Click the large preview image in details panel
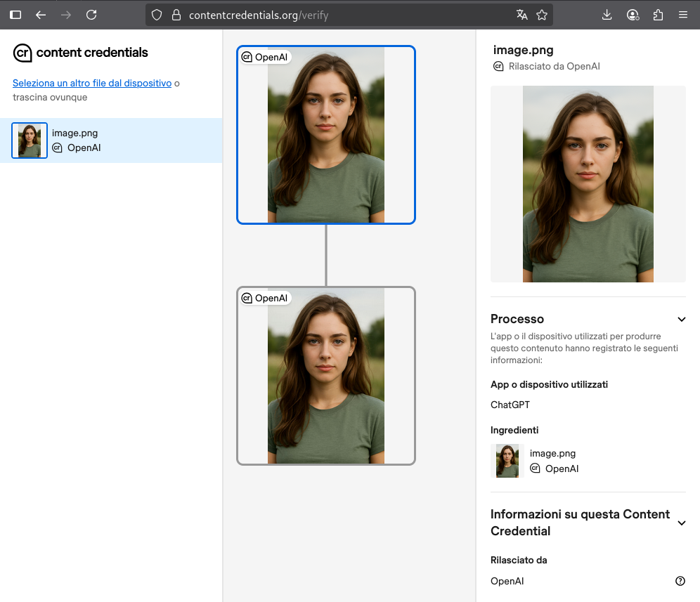 [x=588, y=184]
